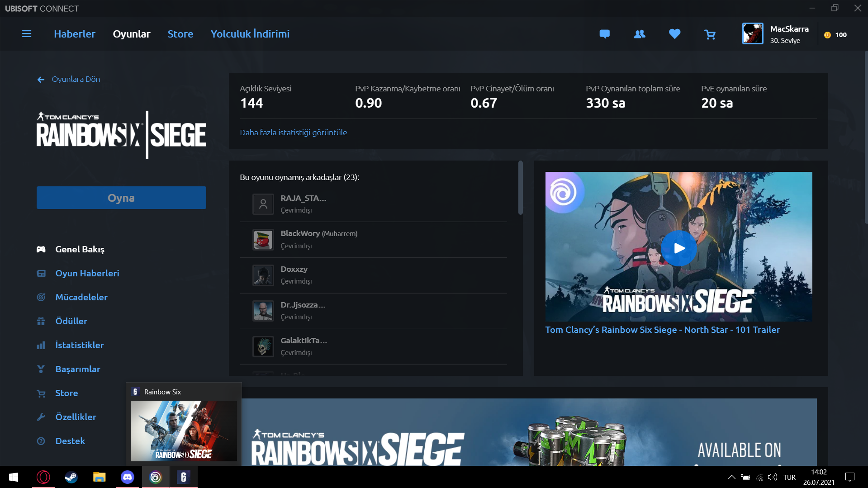This screenshot has height=488, width=868.
Task: Click the friends list scrollbar
Action: pyautogui.click(x=520, y=188)
